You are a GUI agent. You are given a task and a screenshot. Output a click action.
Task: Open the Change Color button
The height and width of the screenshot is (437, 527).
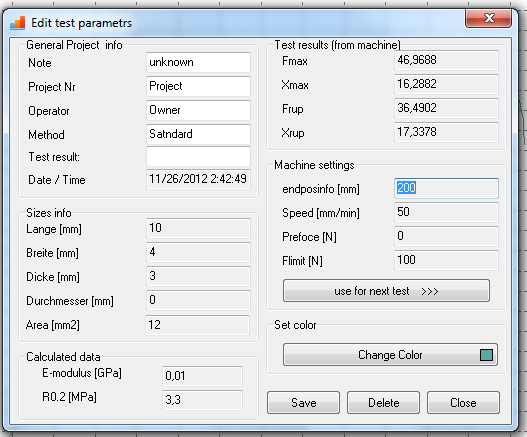(390, 355)
